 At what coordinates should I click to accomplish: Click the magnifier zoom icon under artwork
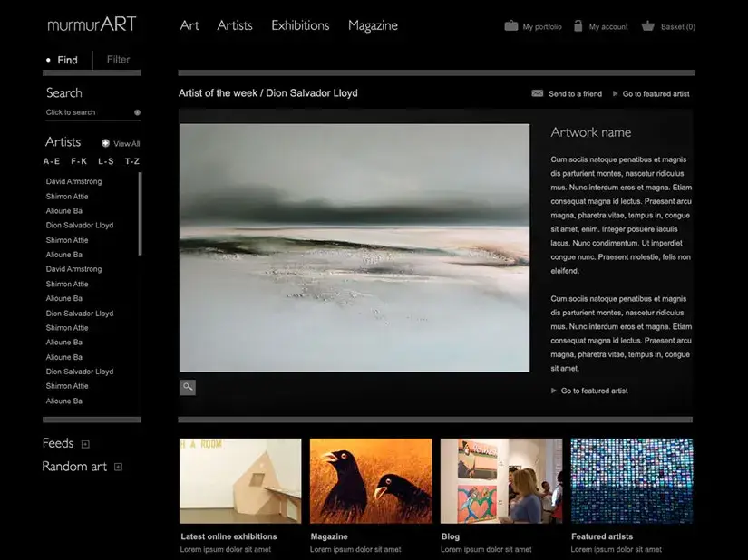[188, 387]
